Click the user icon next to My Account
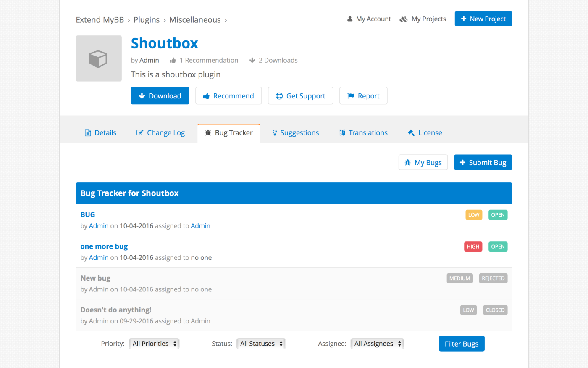 pyautogui.click(x=350, y=19)
